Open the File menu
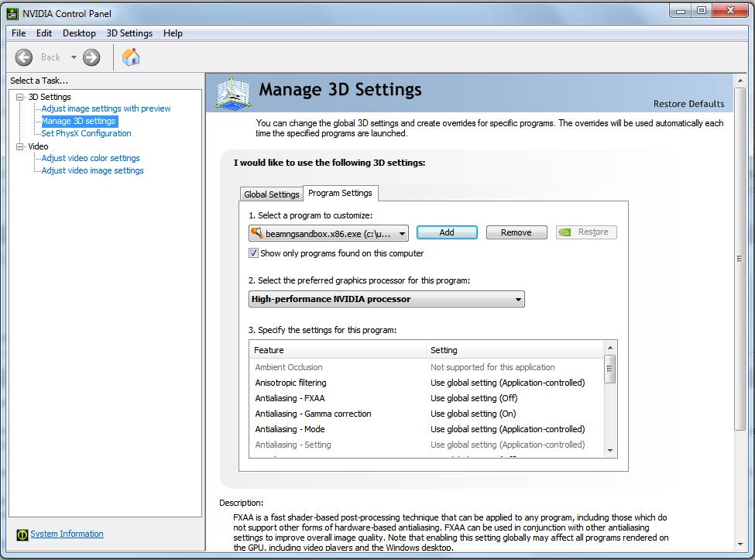Screen dimensions: 755x560 [x=19, y=33]
